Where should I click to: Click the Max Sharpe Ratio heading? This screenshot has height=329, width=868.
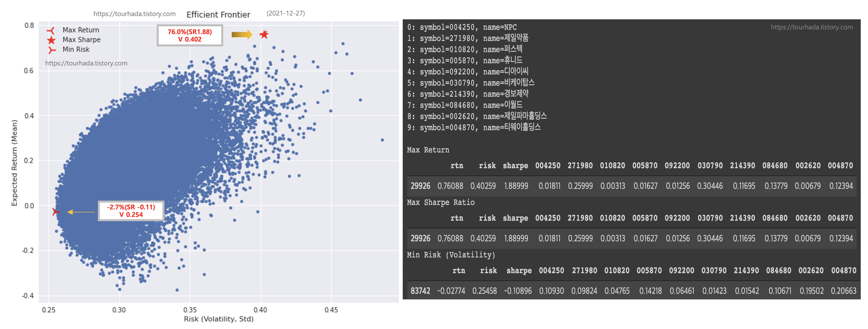(x=441, y=202)
